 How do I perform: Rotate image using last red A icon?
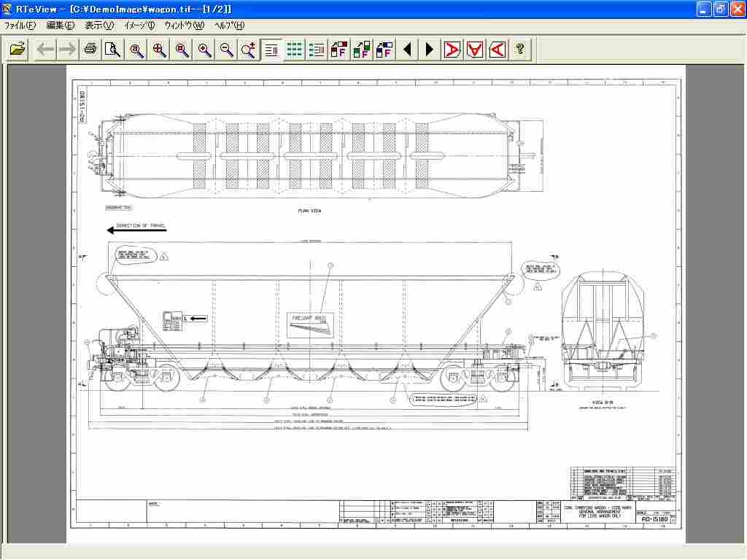click(497, 49)
